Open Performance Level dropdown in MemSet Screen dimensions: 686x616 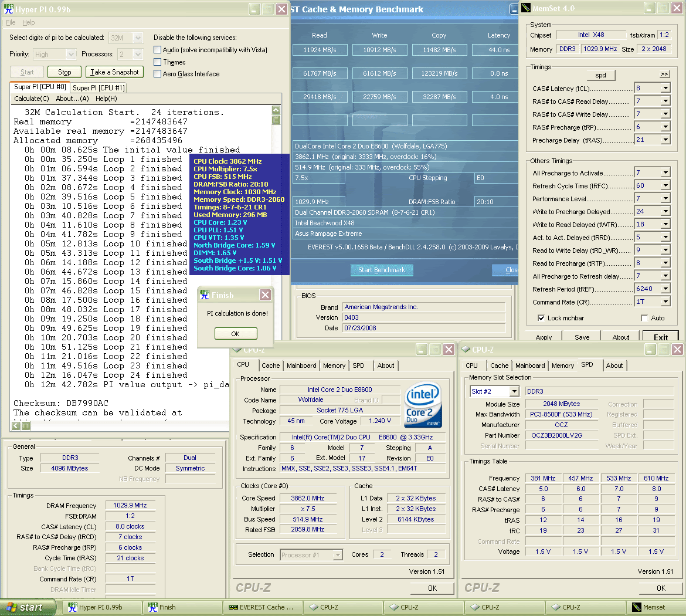click(x=665, y=198)
